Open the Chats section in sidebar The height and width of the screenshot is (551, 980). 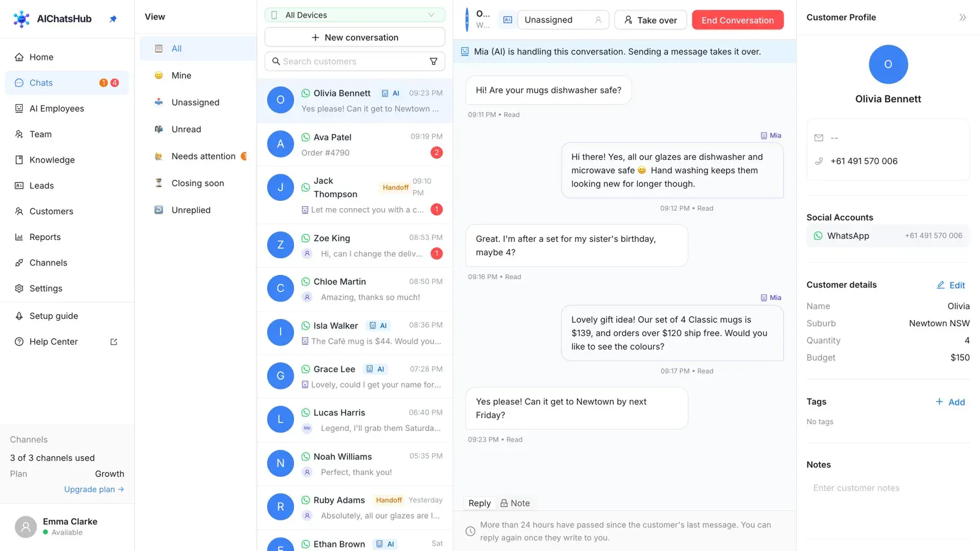[x=67, y=83]
